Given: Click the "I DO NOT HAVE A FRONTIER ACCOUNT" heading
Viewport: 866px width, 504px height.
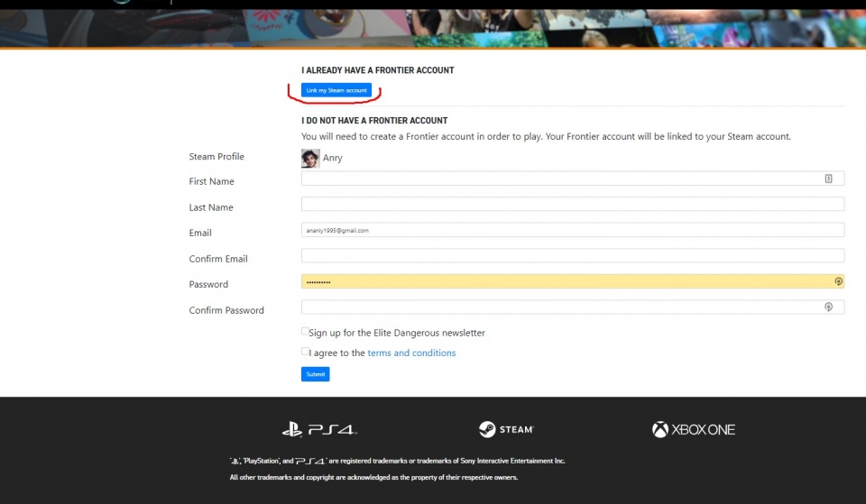Looking at the screenshot, I should tap(374, 120).
